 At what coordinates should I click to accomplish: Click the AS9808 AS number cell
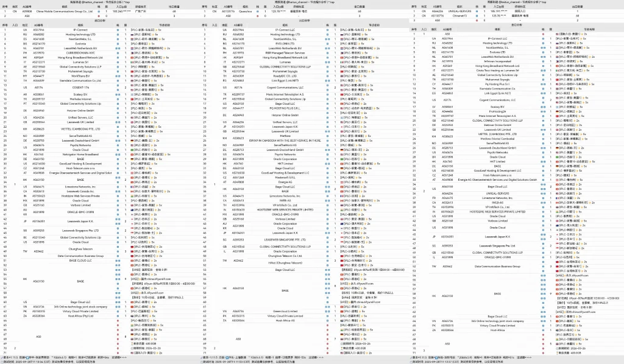[x=27, y=12]
